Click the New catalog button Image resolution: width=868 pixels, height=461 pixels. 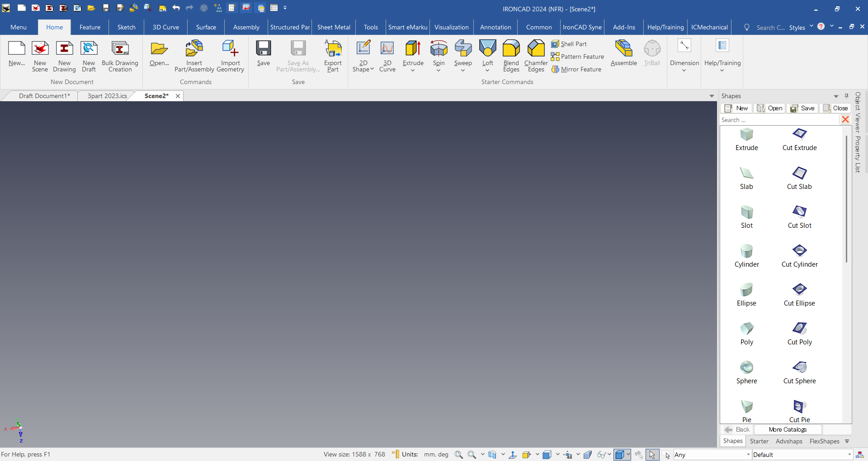737,108
